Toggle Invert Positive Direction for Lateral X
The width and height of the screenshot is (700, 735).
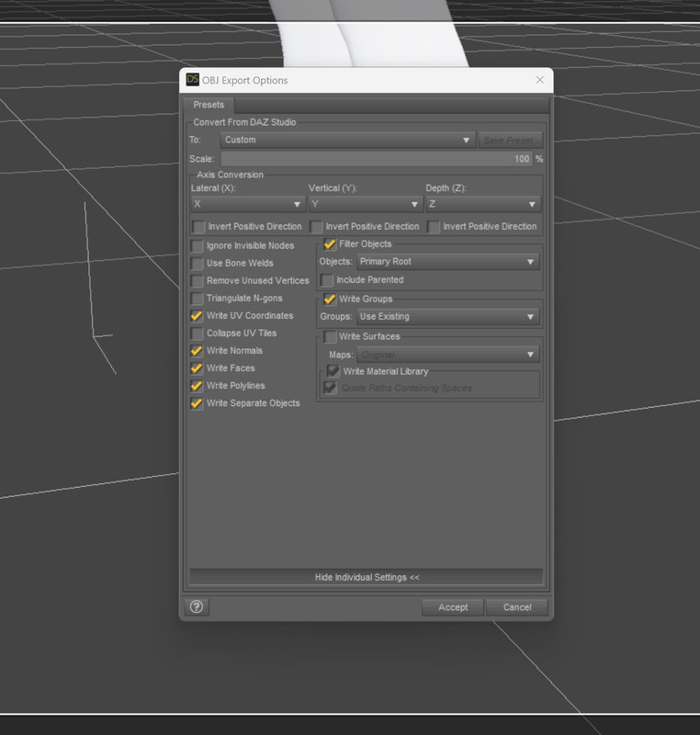tap(198, 227)
